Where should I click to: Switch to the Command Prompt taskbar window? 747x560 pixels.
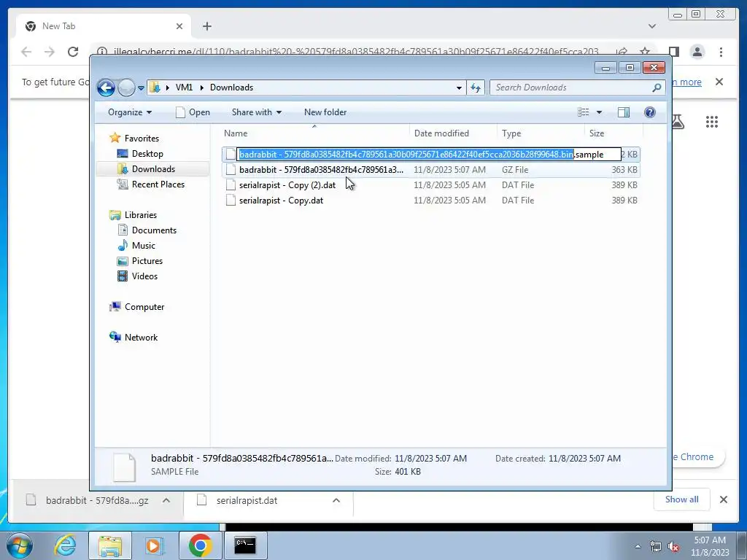[x=245, y=545]
